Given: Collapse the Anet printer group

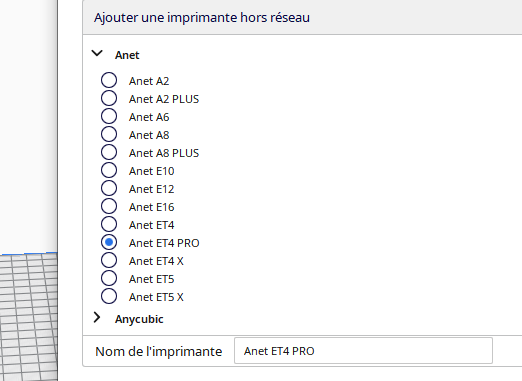Looking at the screenshot, I should 97,53.
